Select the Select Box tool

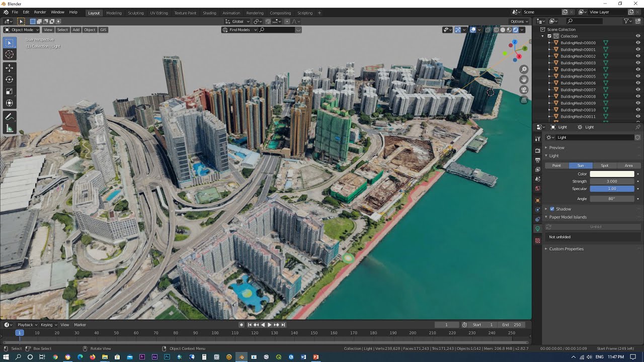[9, 43]
